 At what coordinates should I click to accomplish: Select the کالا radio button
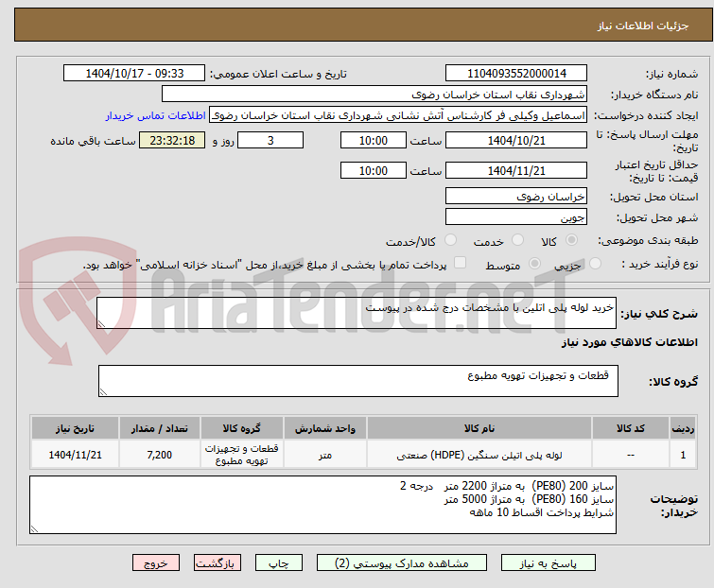(x=571, y=240)
